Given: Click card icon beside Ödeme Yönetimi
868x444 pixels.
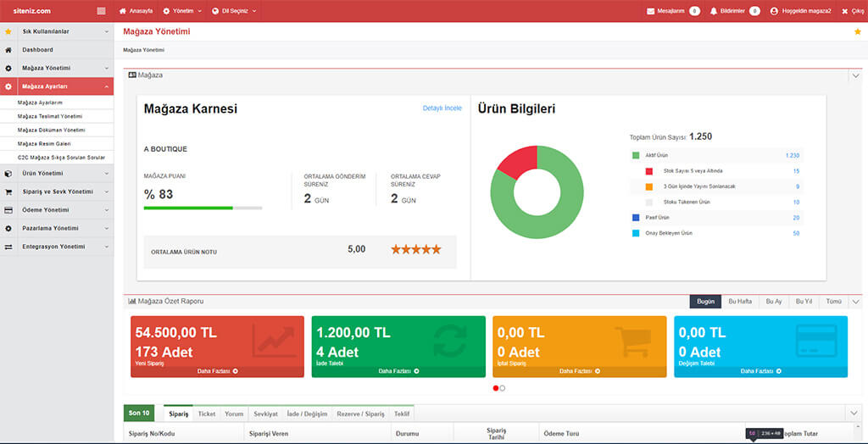Looking at the screenshot, I should point(8,210).
